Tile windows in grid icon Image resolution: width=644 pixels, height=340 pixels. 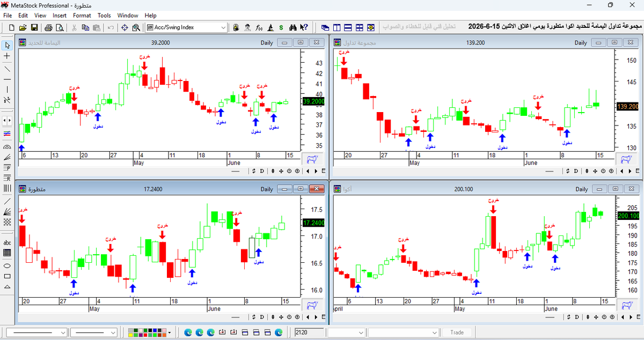360,27
